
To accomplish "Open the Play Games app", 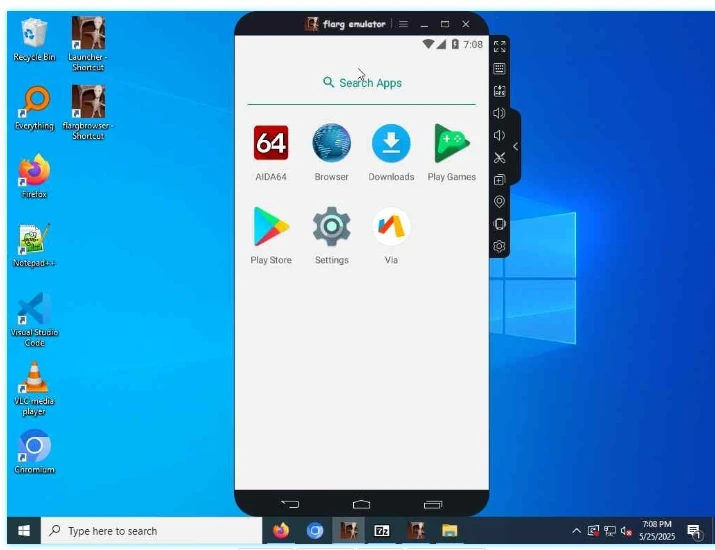I will click(451, 144).
